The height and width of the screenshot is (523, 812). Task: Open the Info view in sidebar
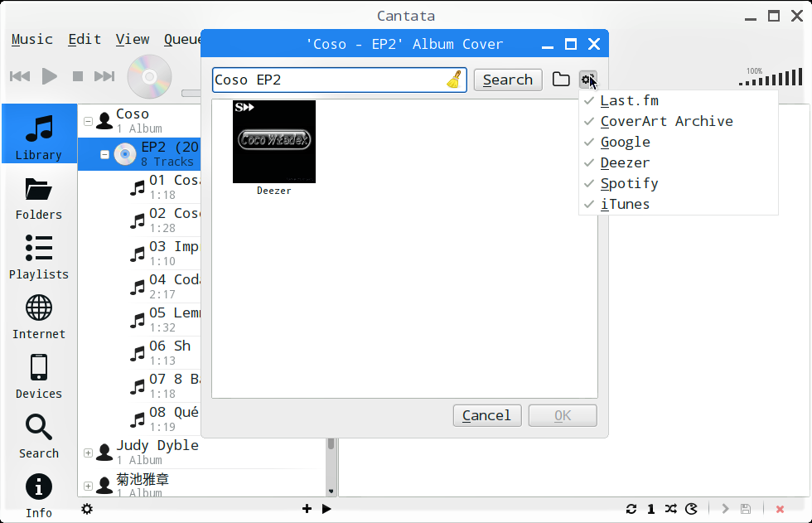pyautogui.click(x=39, y=496)
